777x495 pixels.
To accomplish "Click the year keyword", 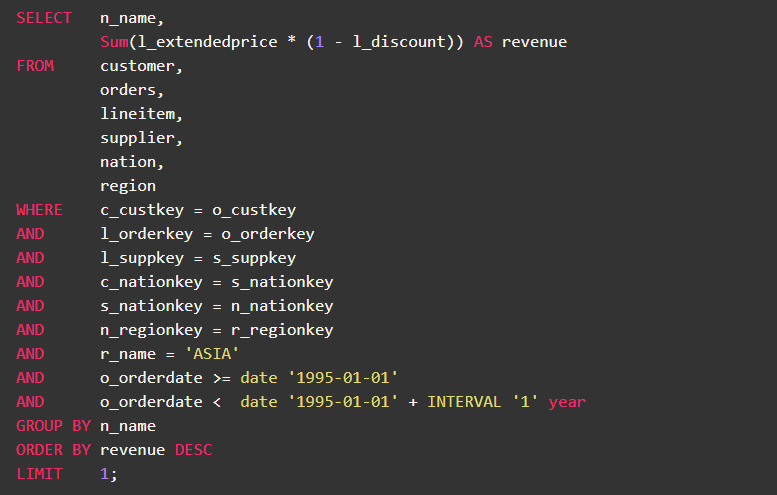I will click(567, 403).
